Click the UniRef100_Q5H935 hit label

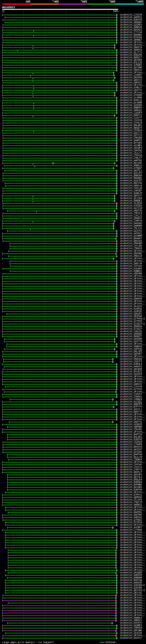[x=131, y=299]
